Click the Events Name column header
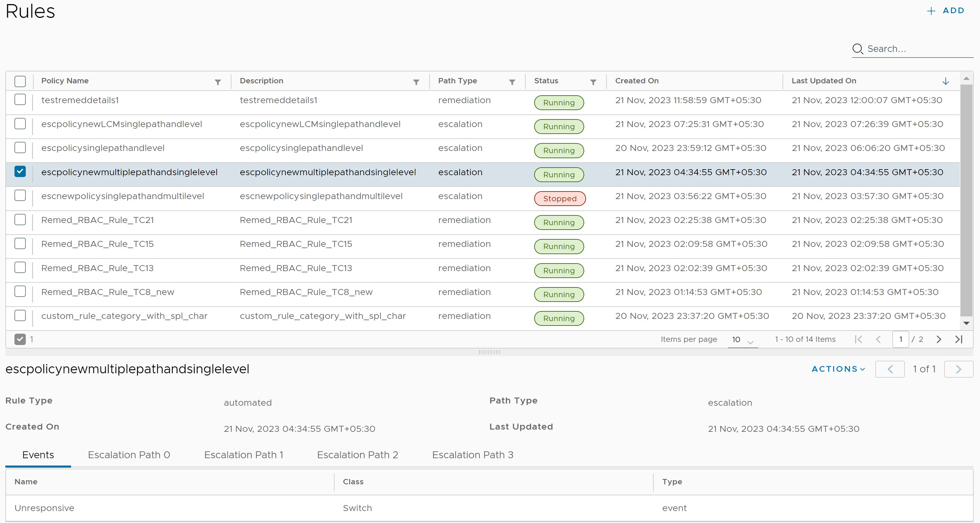 [26, 481]
